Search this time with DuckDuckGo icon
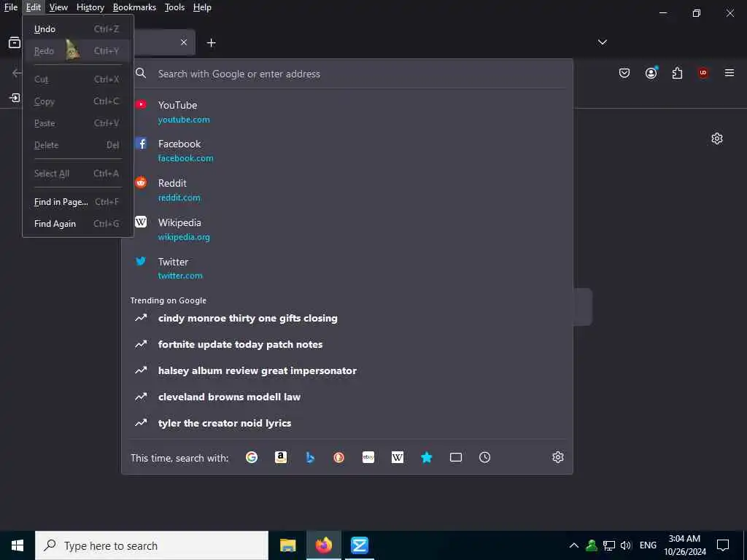Image resolution: width=747 pixels, height=560 pixels. [x=338, y=458]
